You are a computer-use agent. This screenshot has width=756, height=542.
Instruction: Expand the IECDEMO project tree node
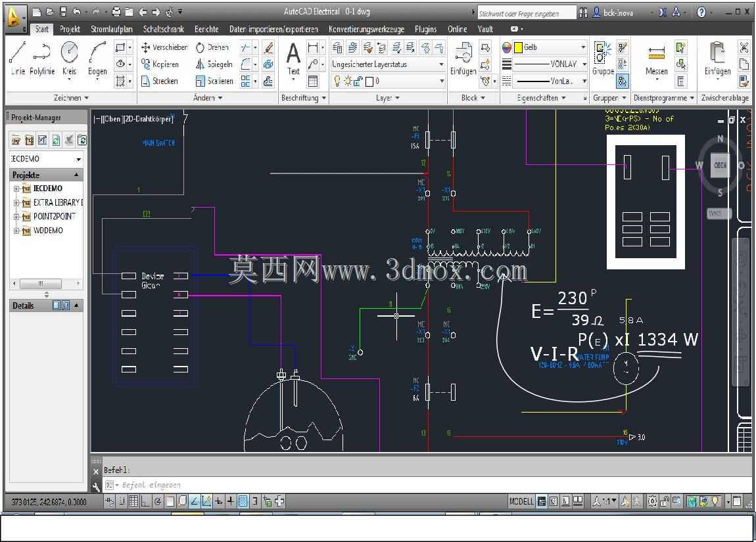(x=16, y=189)
